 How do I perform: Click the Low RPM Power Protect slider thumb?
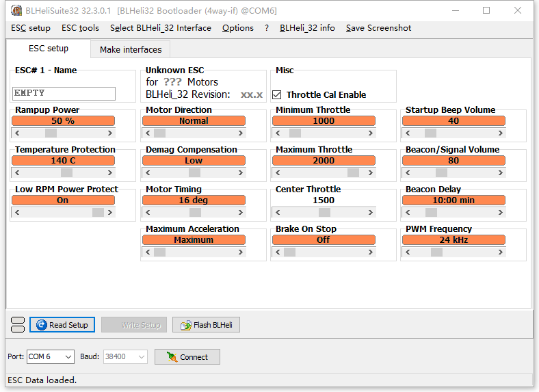tap(98, 213)
